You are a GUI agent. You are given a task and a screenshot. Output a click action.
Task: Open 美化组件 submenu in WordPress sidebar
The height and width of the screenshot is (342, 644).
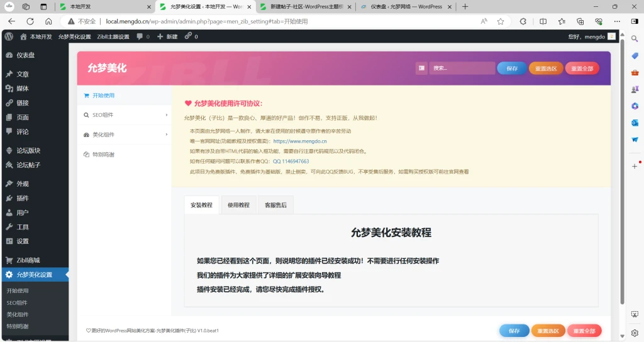(x=17, y=314)
